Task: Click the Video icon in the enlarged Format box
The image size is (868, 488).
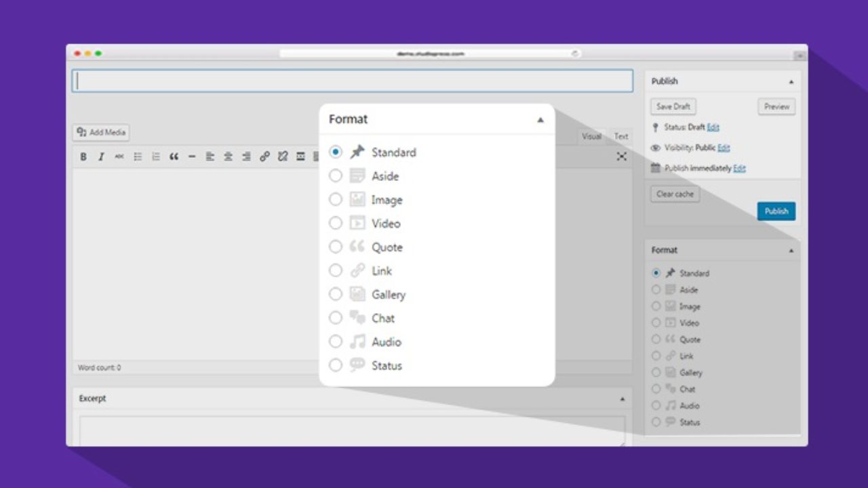Action: click(x=357, y=223)
